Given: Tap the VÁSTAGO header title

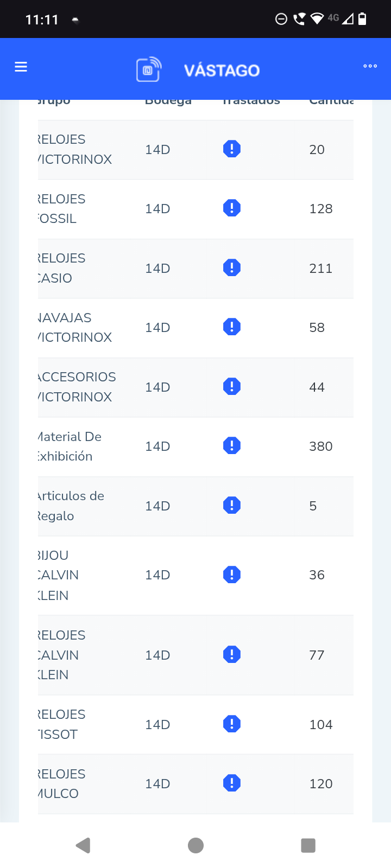Looking at the screenshot, I should 222,71.
